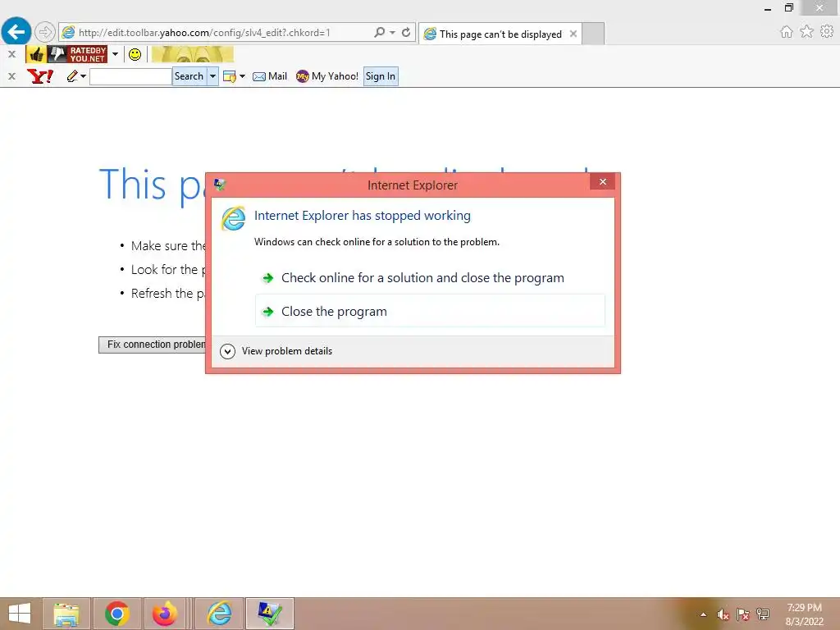This screenshot has height=630, width=840.
Task: Expand View problem details chevron
Action: [x=228, y=351]
